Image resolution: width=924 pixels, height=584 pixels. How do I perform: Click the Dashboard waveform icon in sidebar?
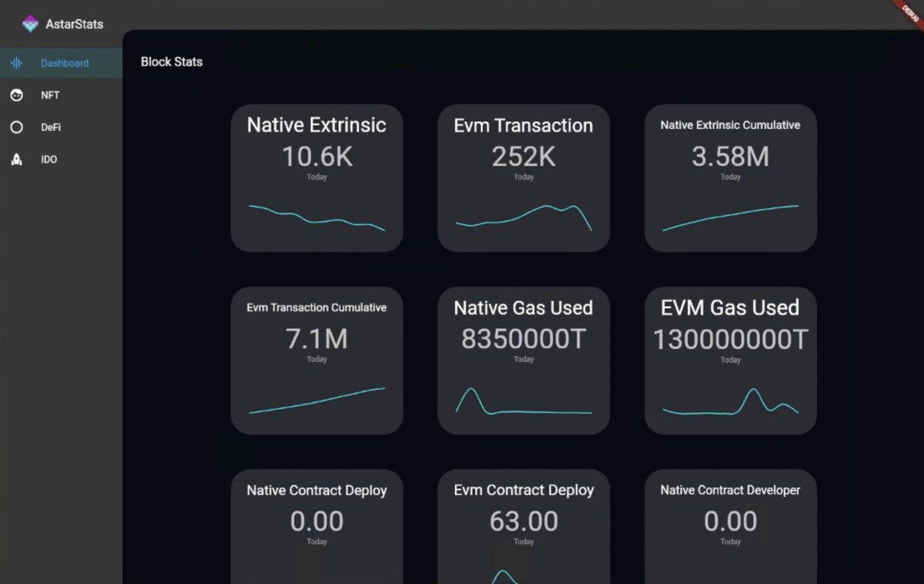(16, 63)
